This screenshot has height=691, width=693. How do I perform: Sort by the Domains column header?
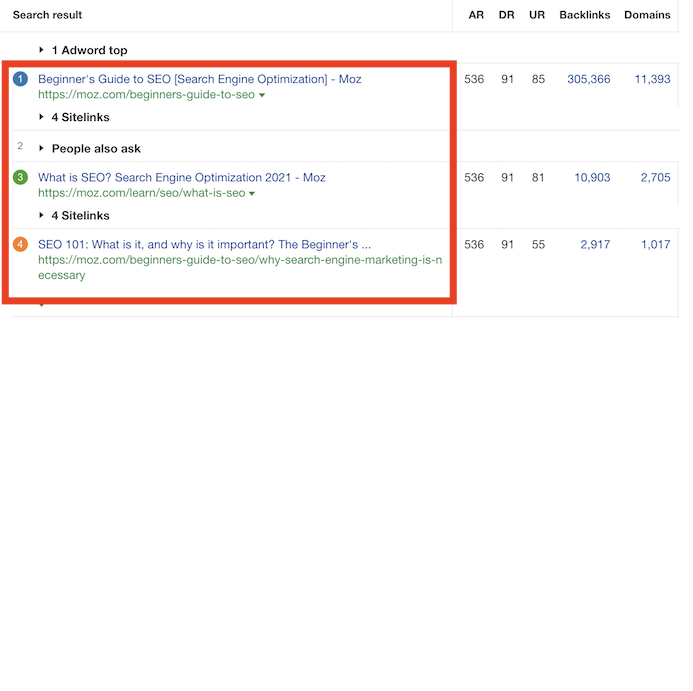(x=647, y=15)
